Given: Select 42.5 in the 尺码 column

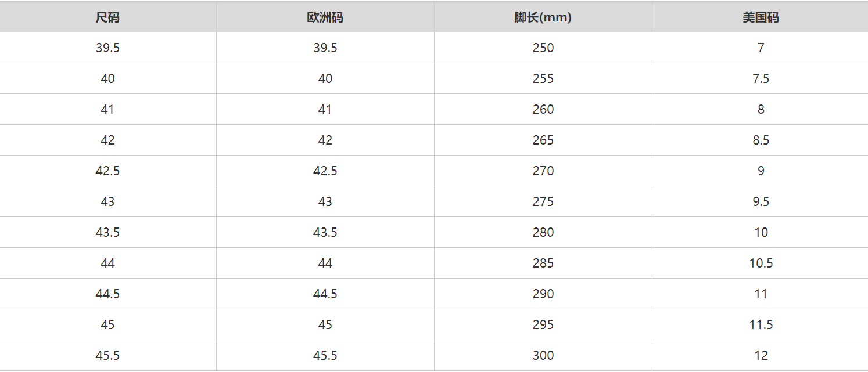Looking at the screenshot, I should click(107, 171).
